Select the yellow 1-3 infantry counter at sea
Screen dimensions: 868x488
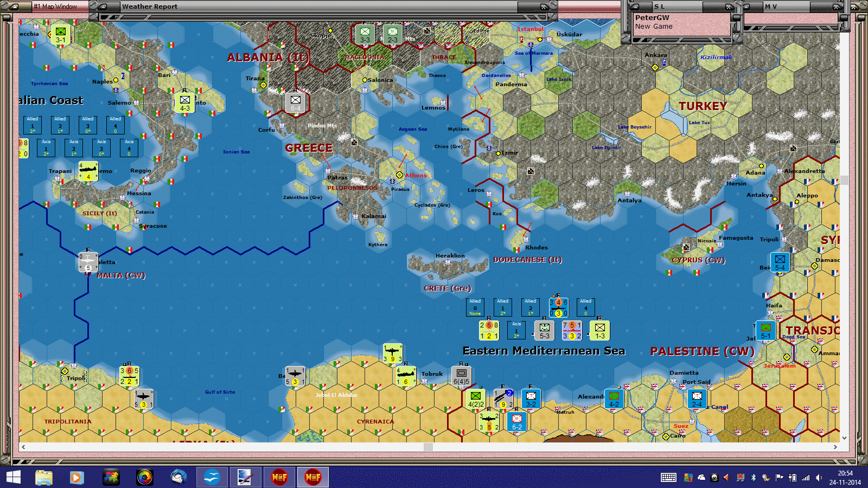(599, 330)
